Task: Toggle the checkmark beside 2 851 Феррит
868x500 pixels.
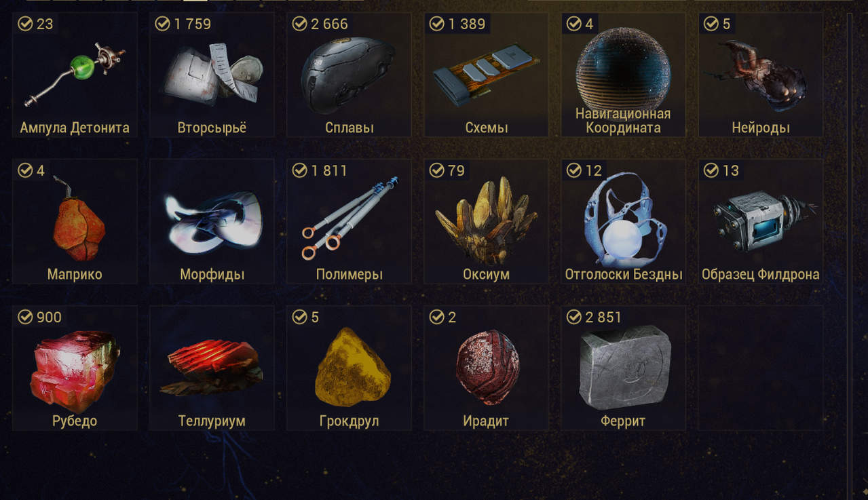Action: 573,317
